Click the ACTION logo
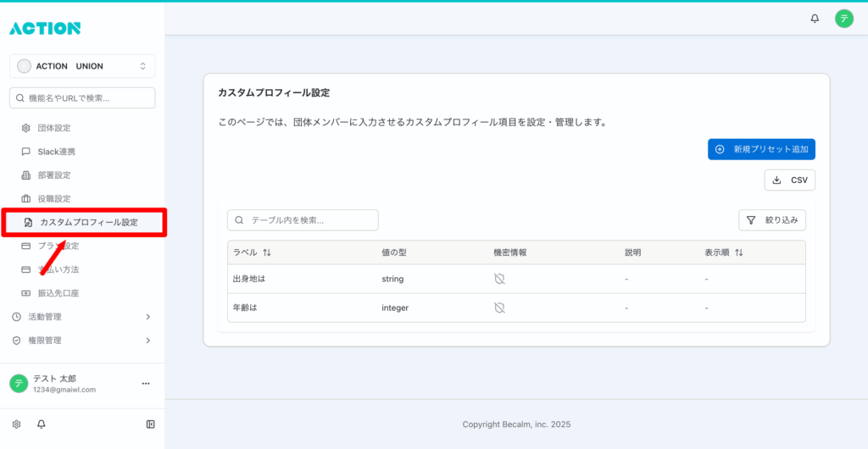Viewport: 868px width, 449px height. pos(45,29)
